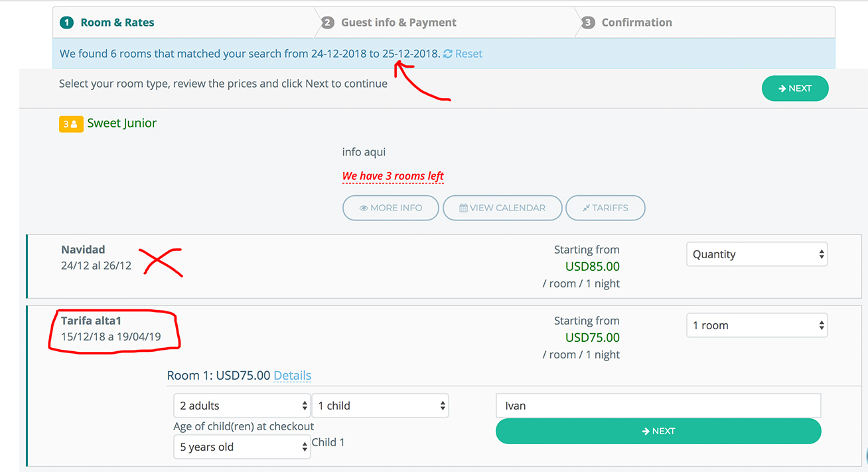This screenshot has height=472, width=868.
Task: Open View Calendar for Sweet Junior
Action: coord(502,208)
